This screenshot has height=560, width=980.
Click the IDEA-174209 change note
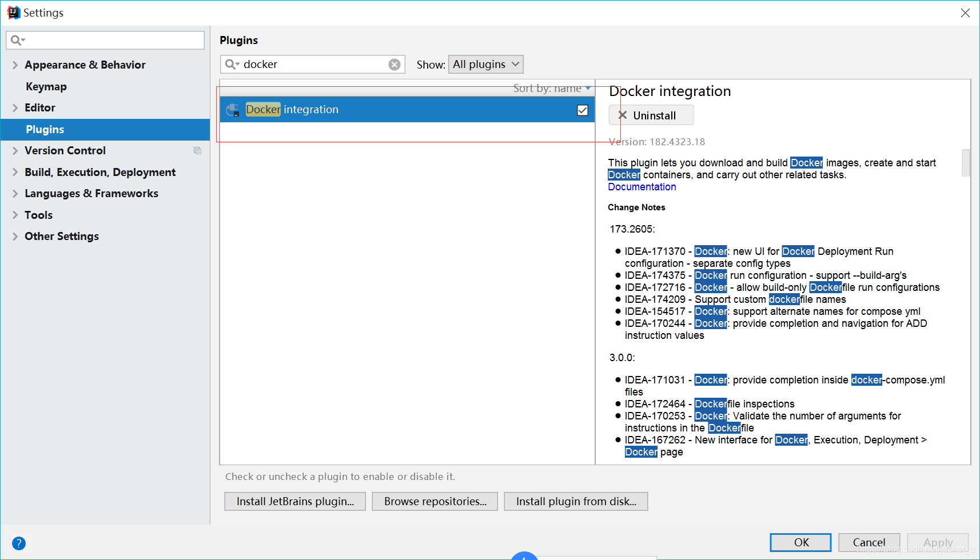pos(735,299)
